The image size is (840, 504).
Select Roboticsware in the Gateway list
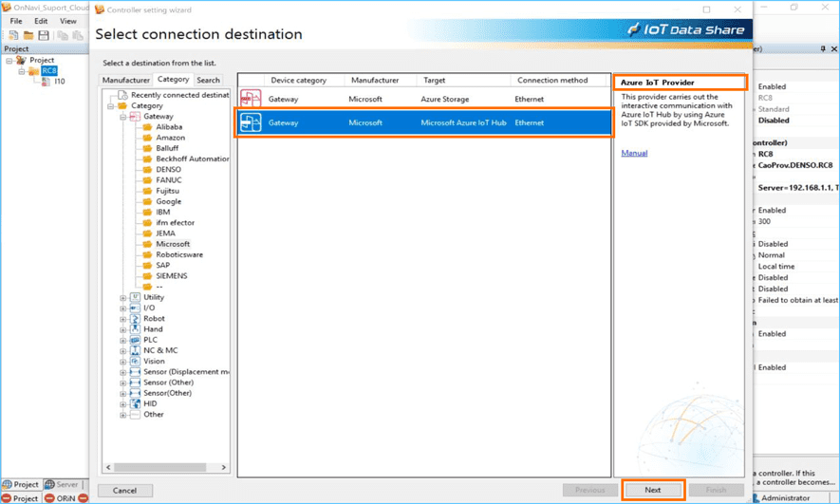(x=179, y=255)
